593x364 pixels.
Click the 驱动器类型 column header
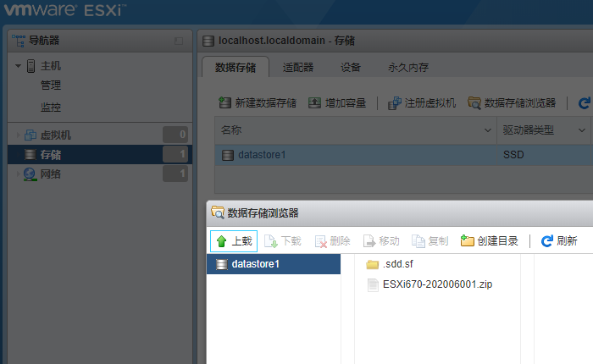tap(544, 130)
